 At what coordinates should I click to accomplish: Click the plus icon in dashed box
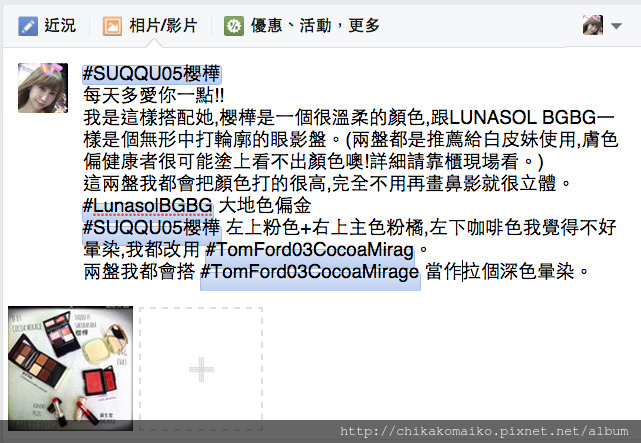coord(201,369)
